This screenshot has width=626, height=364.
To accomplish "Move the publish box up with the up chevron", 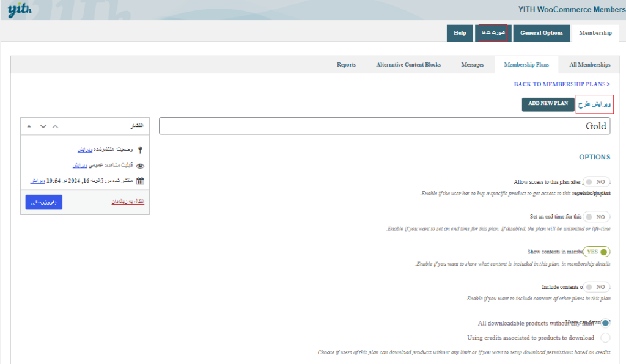I will point(56,126).
